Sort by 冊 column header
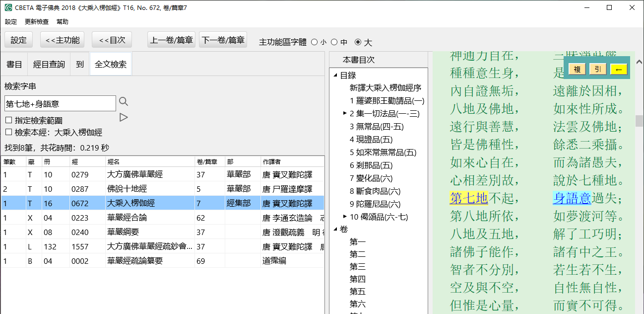This screenshot has height=314, width=644. click(56, 161)
